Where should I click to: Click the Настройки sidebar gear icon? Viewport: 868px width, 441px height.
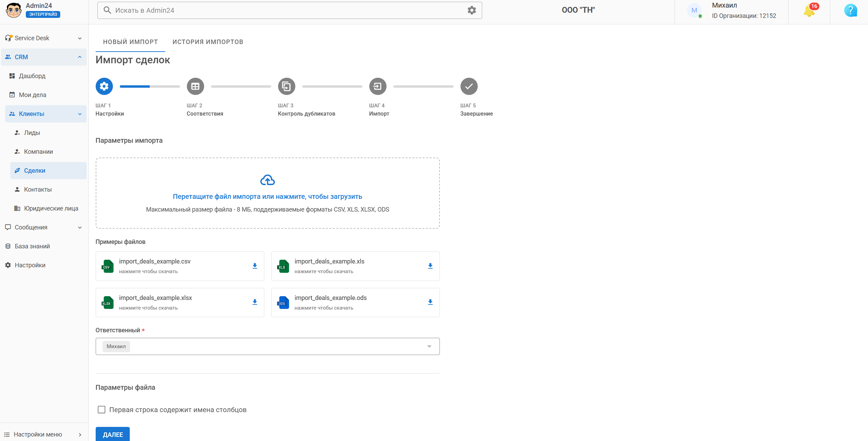point(8,265)
